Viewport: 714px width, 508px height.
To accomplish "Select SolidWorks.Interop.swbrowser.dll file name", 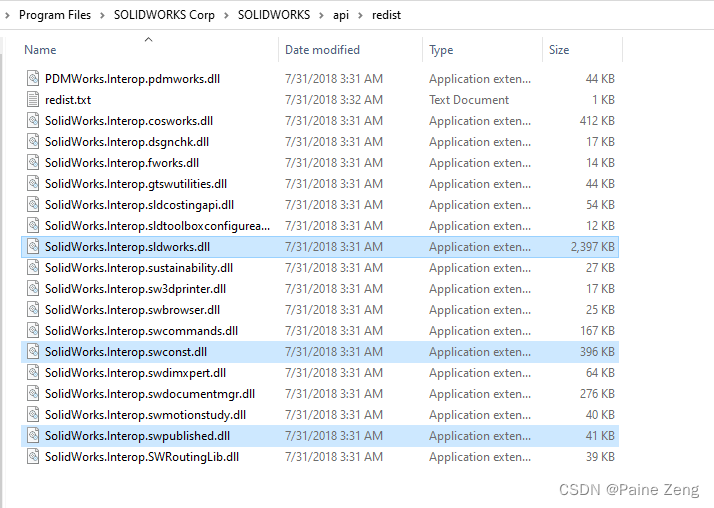I will click(x=132, y=309).
